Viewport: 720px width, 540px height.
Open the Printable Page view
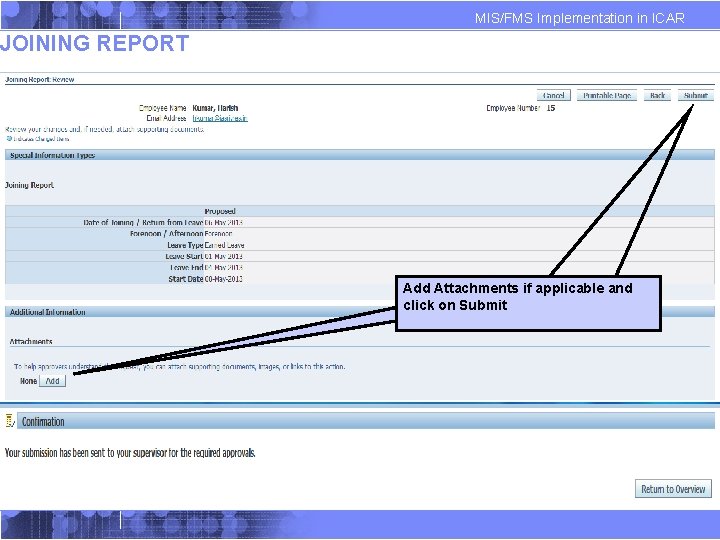(x=607, y=96)
